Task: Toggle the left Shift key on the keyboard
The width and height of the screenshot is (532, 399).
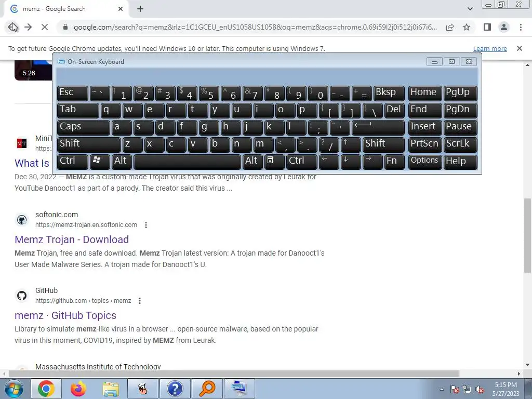Action: [89, 144]
